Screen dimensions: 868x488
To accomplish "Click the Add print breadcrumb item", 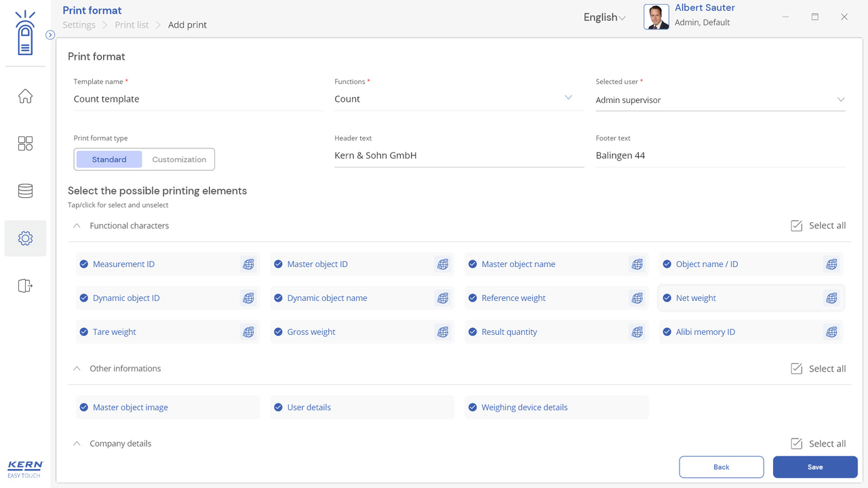I will pos(187,25).
